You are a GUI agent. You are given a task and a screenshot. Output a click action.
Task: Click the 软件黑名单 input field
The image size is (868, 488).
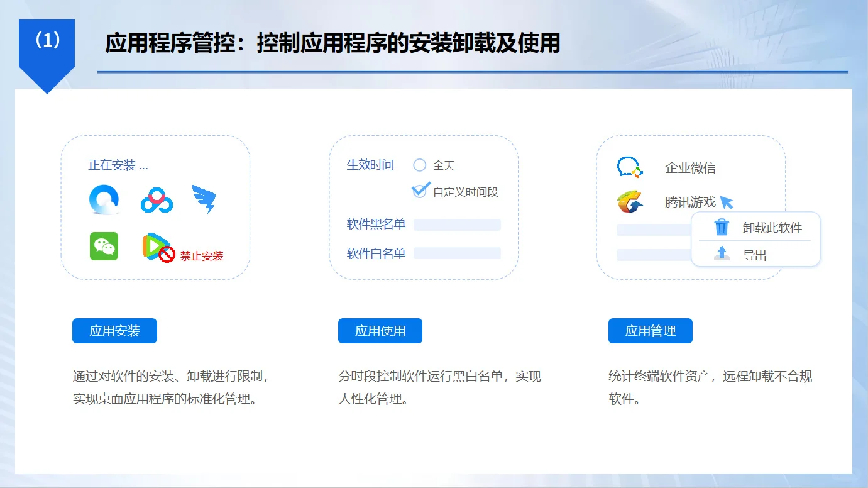pos(457,225)
